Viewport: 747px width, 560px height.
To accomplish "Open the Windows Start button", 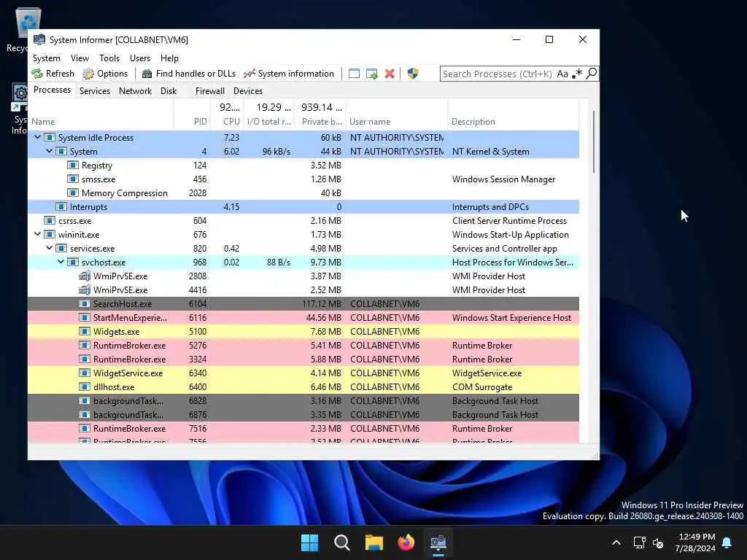I will pyautogui.click(x=309, y=542).
